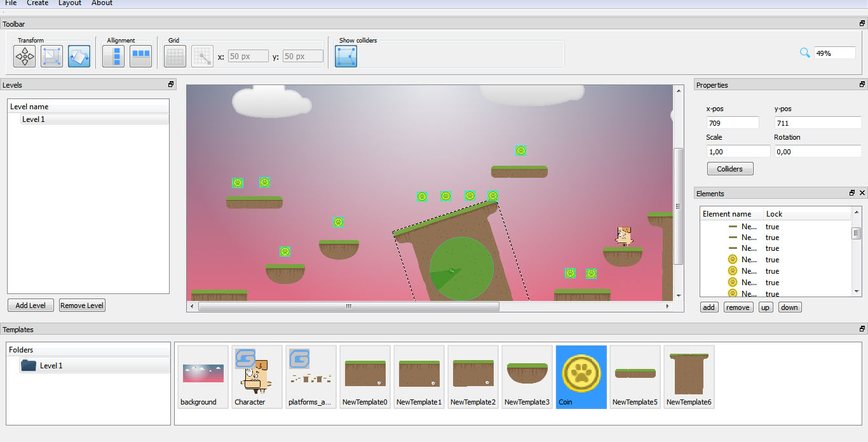
Task: Select the scale transform tool
Action: click(x=52, y=57)
